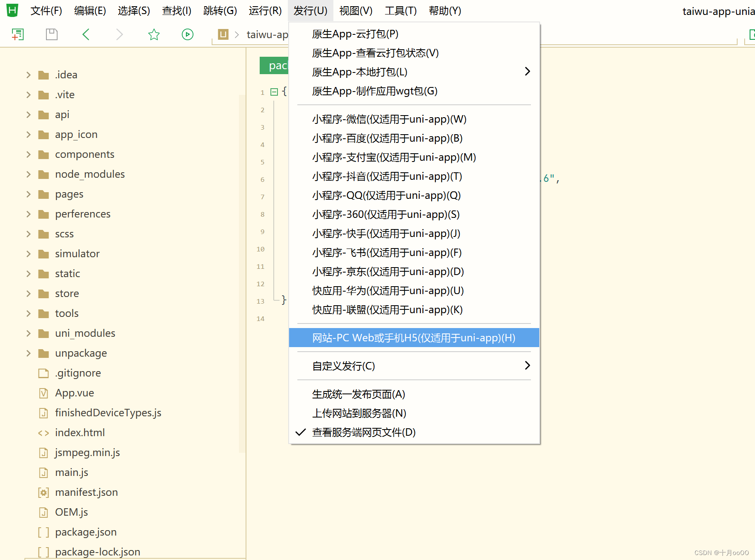Expand the static folder
This screenshot has width=755, height=560.
(x=29, y=274)
